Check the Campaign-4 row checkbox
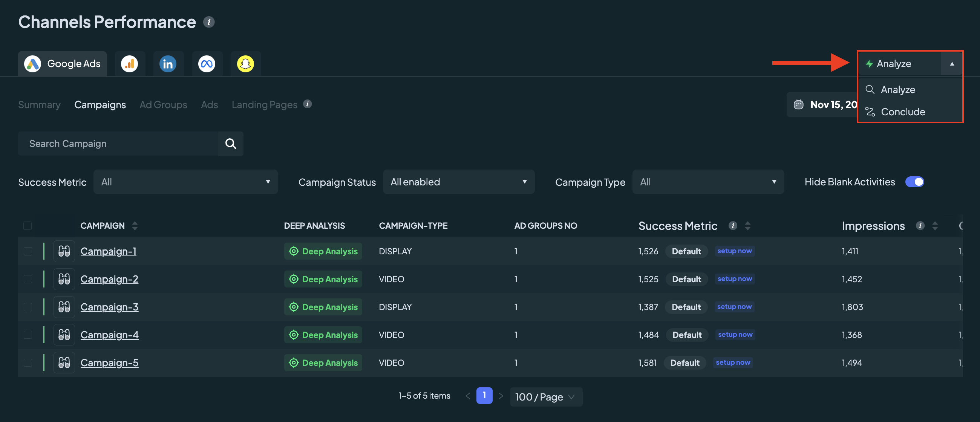 click(28, 335)
